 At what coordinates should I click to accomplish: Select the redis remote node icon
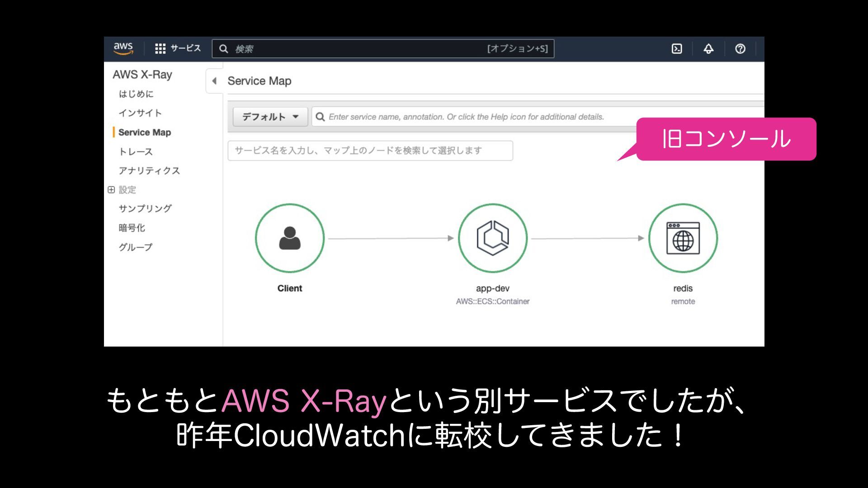tap(683, 238)
